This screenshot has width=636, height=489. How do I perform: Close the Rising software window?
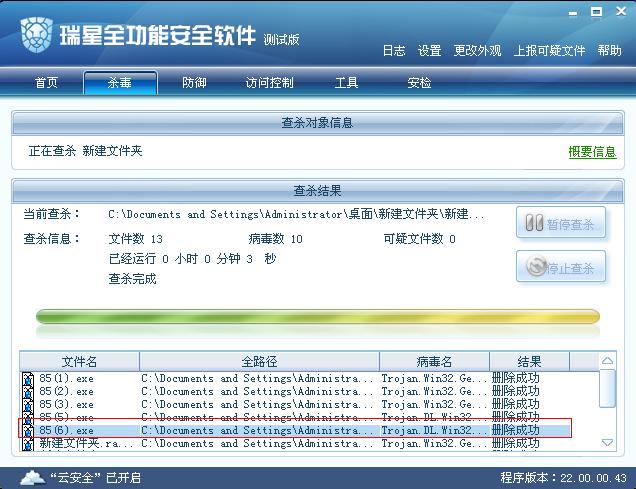621,11
